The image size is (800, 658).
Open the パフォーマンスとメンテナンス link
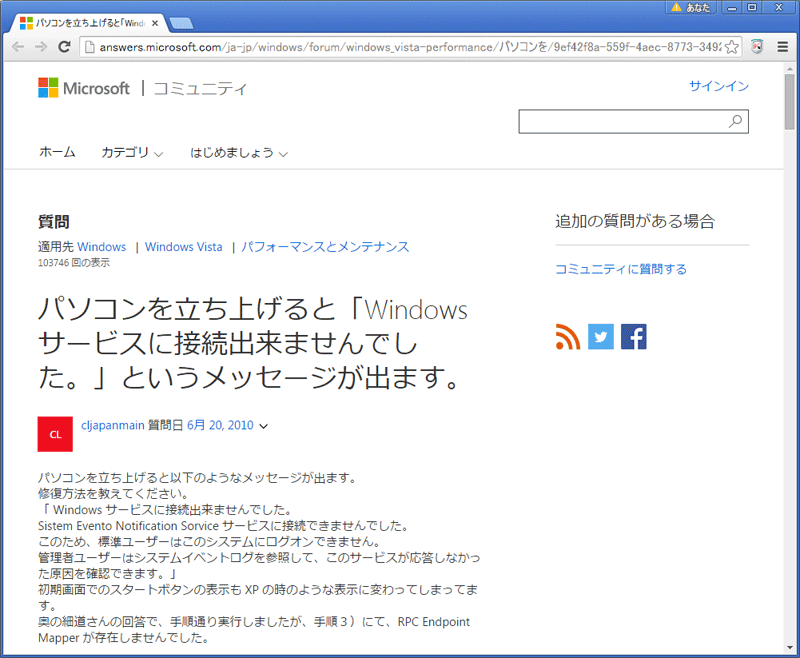(325, 247)
